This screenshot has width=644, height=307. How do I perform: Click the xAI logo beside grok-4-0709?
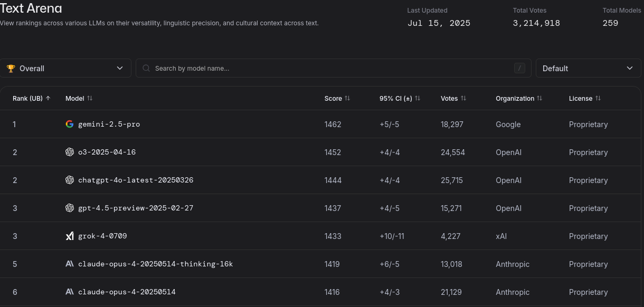pyautogui.click(x=69, y=236)
